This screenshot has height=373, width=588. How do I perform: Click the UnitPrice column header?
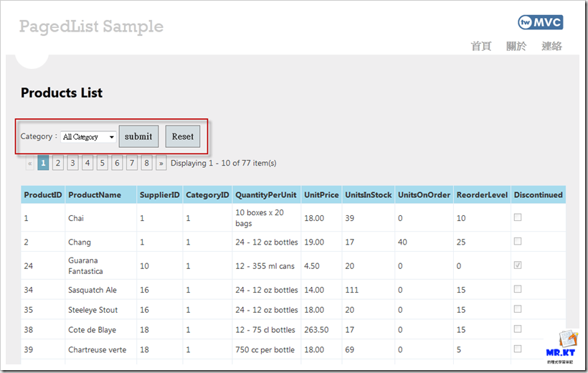pyautogui.click(x=321, y=195)
